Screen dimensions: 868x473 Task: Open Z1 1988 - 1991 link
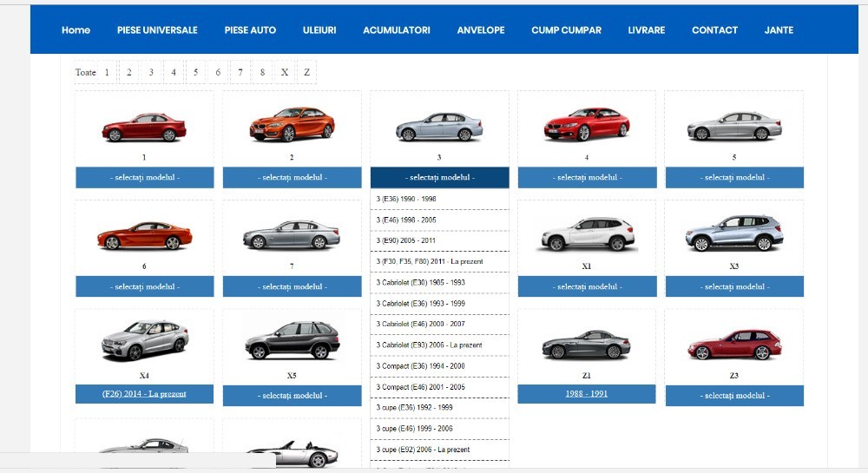[x=586, y=394]
